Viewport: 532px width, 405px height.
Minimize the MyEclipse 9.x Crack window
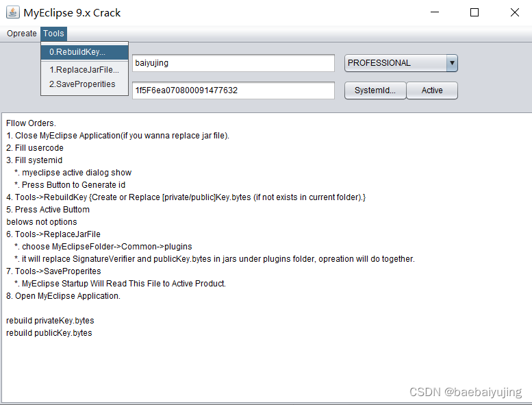(435, 12)
